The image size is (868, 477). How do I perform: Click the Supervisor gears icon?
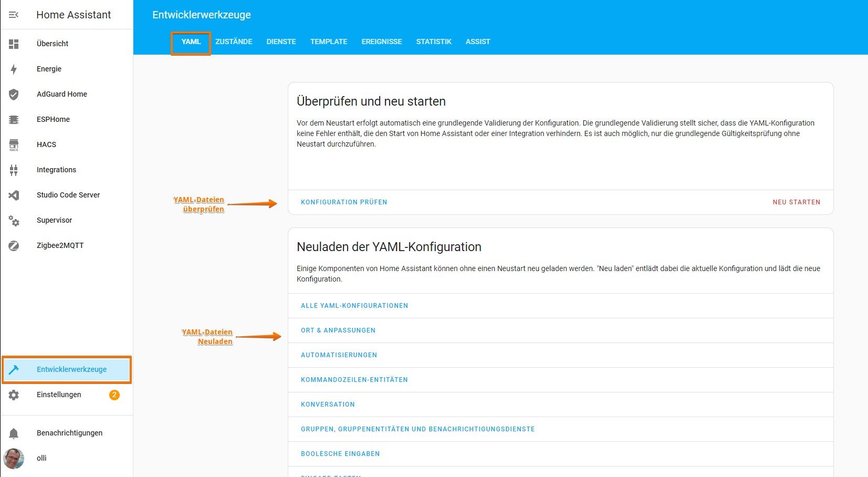pos(14,221)
